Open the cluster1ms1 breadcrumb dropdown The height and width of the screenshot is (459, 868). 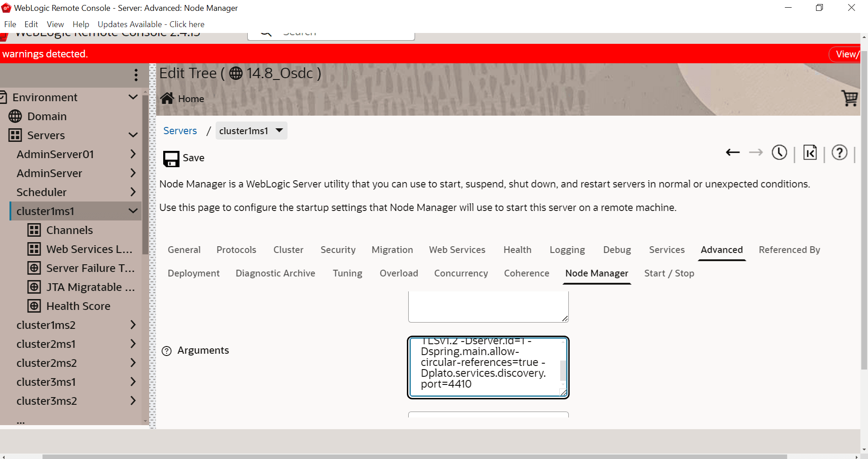[x=251, y=131]
